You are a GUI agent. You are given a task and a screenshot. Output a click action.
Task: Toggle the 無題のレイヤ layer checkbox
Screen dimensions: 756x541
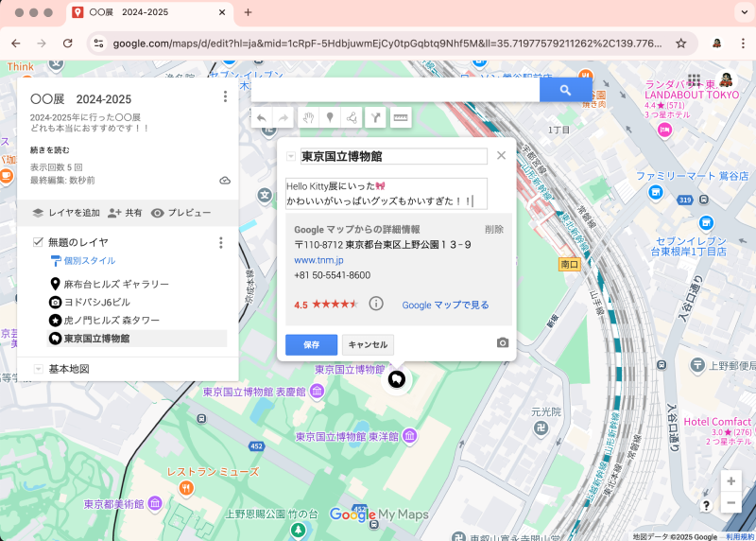tap(38, 242)
